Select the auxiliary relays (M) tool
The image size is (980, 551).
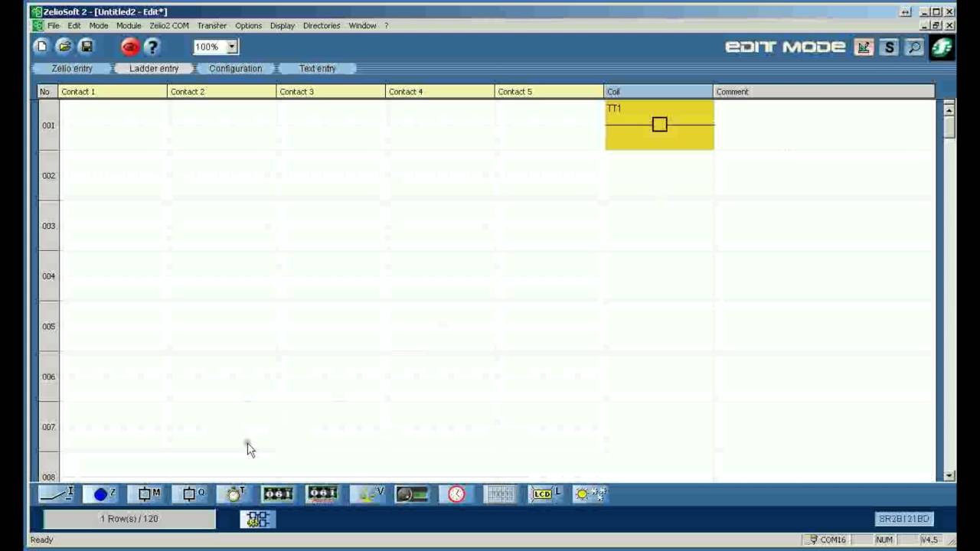(x=145, y=494)
